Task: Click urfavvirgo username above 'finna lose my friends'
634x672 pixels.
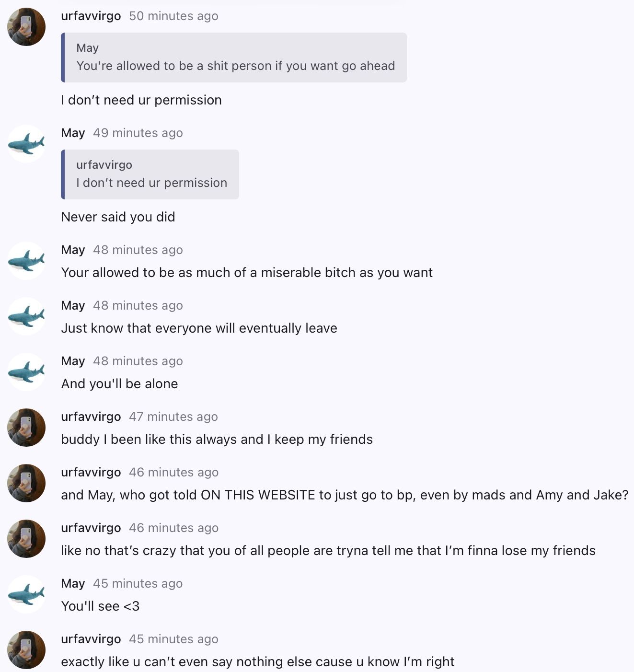Action: coord(91,528)
